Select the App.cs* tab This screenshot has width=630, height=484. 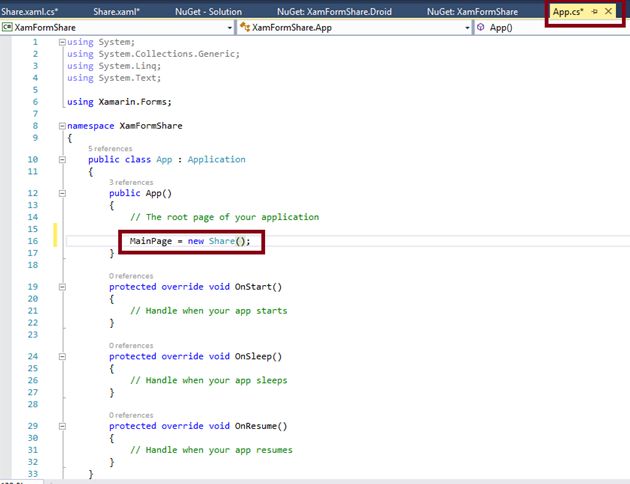568,12
